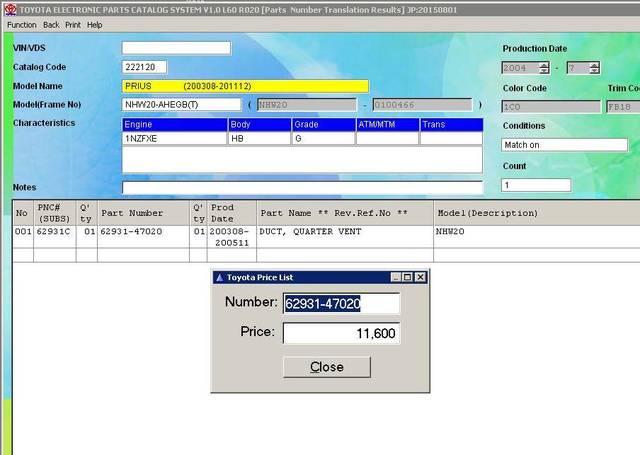Viewport: 640px width, 455px height.
Task: Click the Part Number column header
Action: (144, 213)
